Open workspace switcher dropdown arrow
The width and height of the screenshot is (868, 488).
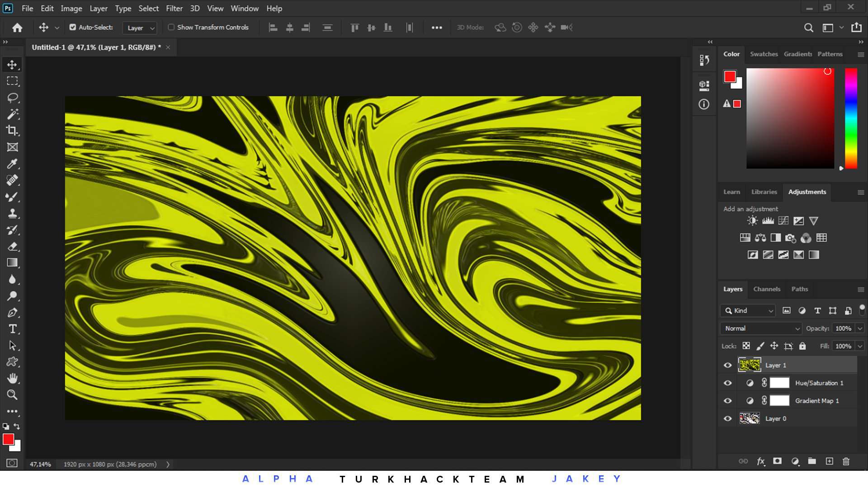tap(841, 28)
